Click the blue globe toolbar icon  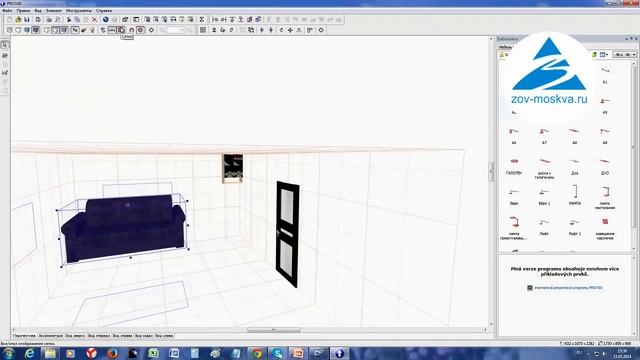pos(106,19)
